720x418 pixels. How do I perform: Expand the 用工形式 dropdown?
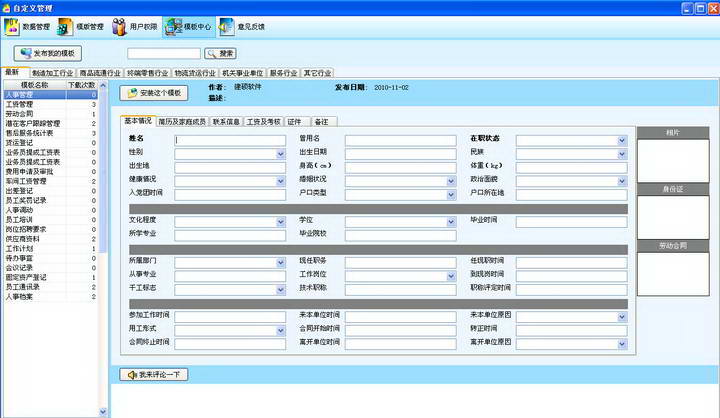point(281,331)
